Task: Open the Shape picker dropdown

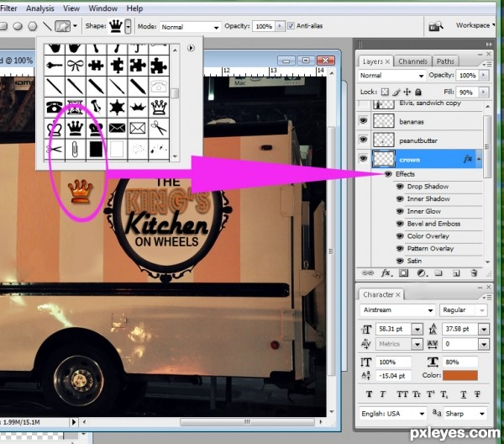Action: 128,26
